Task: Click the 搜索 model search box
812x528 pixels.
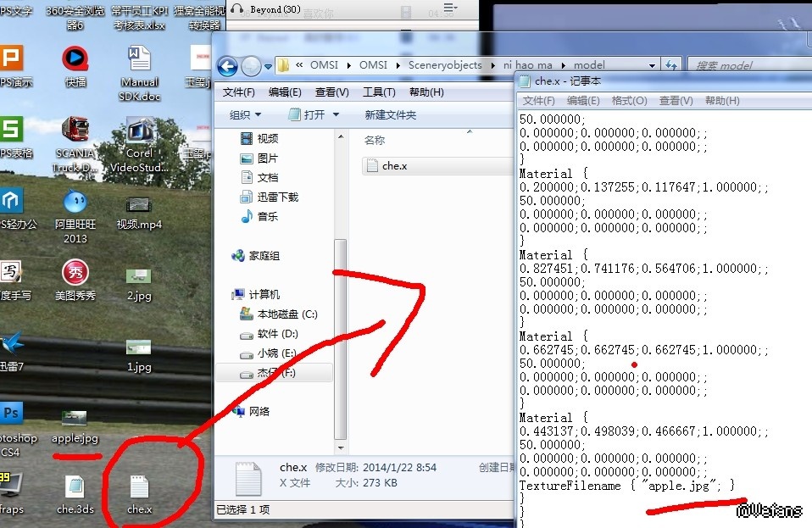Action: click(x=749, y=65)
